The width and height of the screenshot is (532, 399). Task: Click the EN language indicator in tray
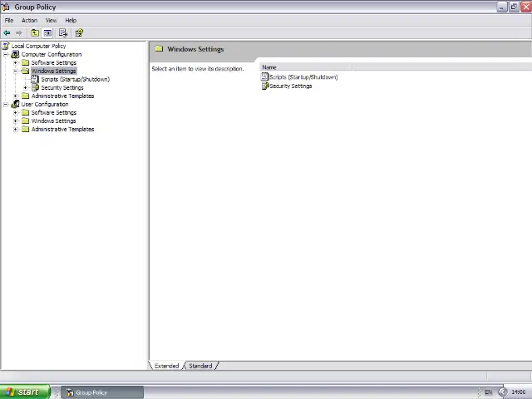(488, 392)
